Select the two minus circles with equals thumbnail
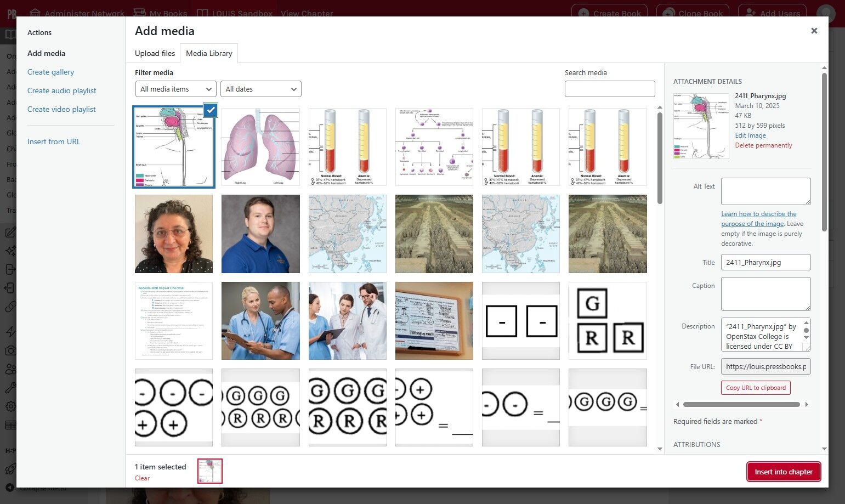845x504 pixels. [x=521, y=407]
